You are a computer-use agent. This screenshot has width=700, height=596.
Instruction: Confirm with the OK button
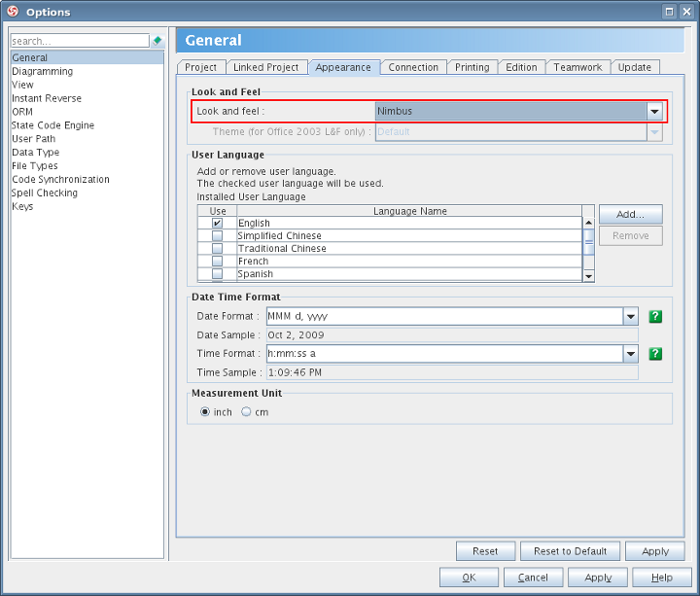click(469, 578)
